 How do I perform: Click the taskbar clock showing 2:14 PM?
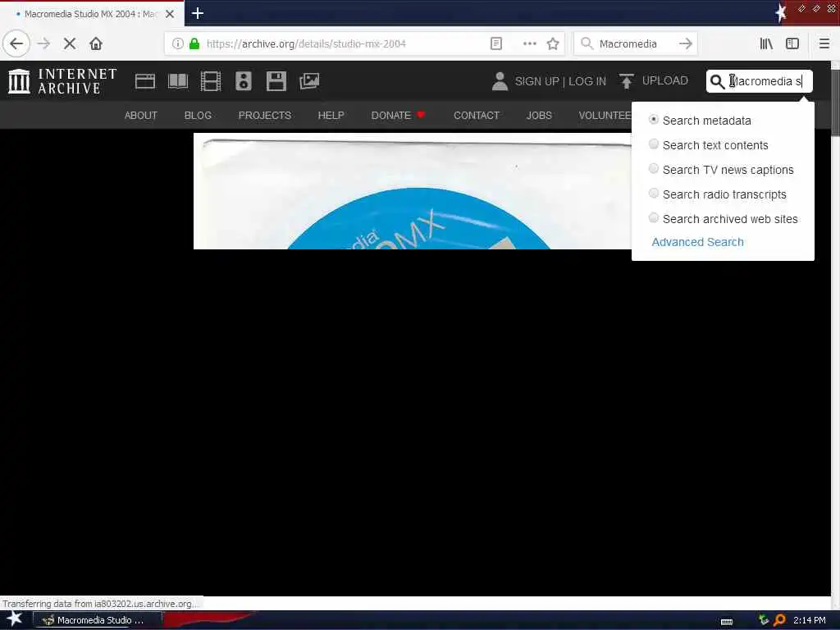click(x=809, y=620)
